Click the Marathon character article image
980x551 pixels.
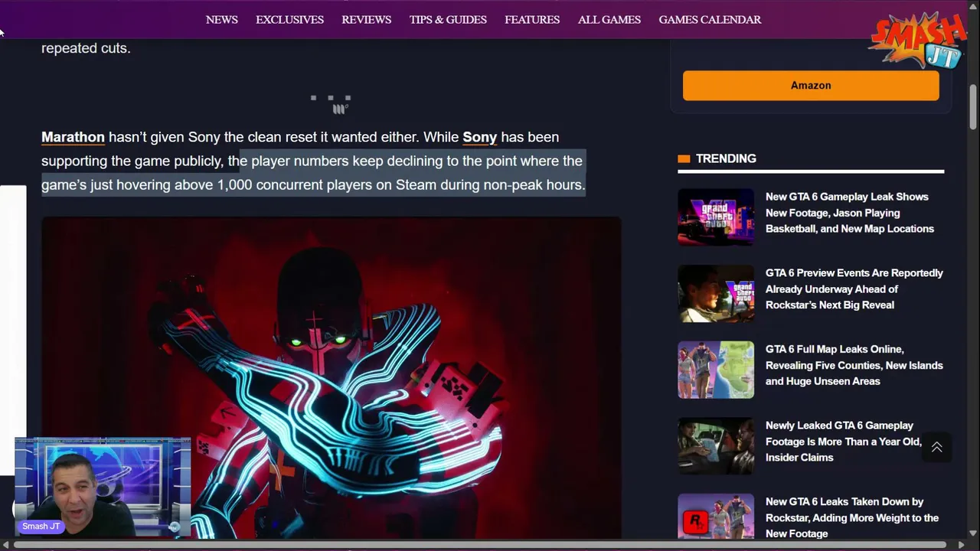332,378
